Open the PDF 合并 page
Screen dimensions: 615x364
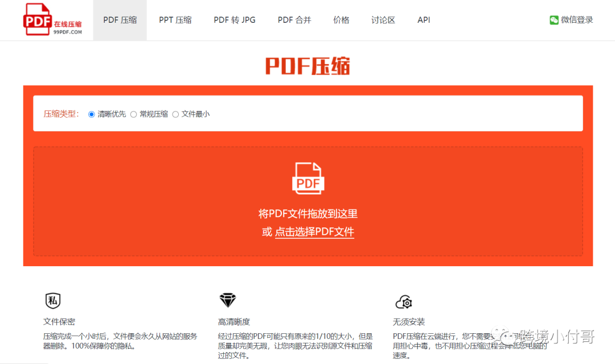coord(294,19)
